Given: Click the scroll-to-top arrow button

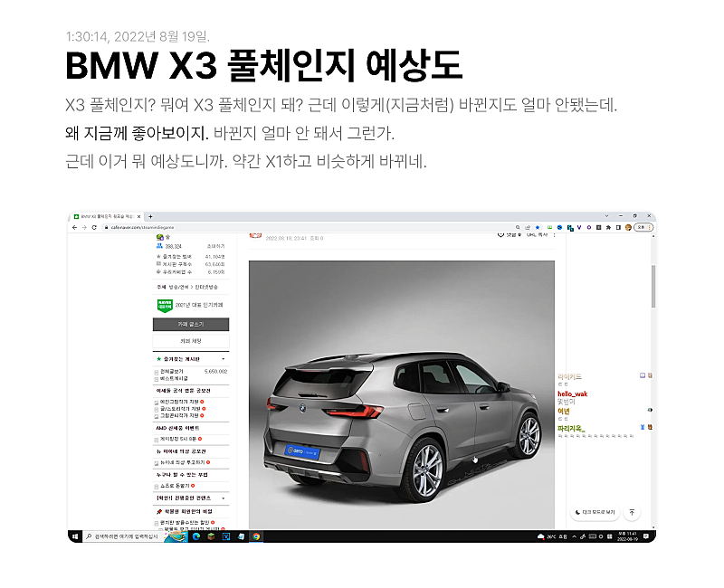Looking at the screenshot, I should click(x=632, y=513).
